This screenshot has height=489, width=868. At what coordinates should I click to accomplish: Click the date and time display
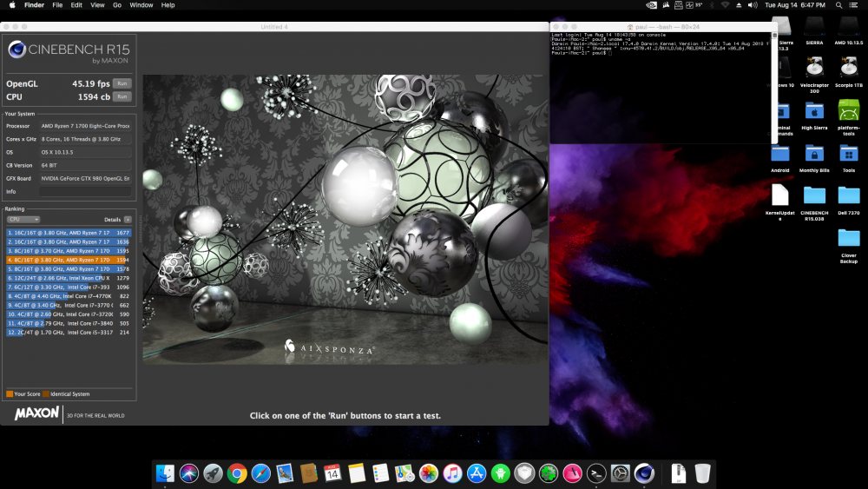795,5
